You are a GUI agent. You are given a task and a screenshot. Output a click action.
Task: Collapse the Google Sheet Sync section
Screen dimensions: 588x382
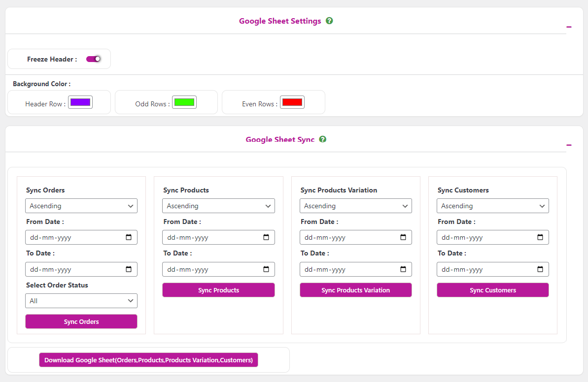[569, 145]
